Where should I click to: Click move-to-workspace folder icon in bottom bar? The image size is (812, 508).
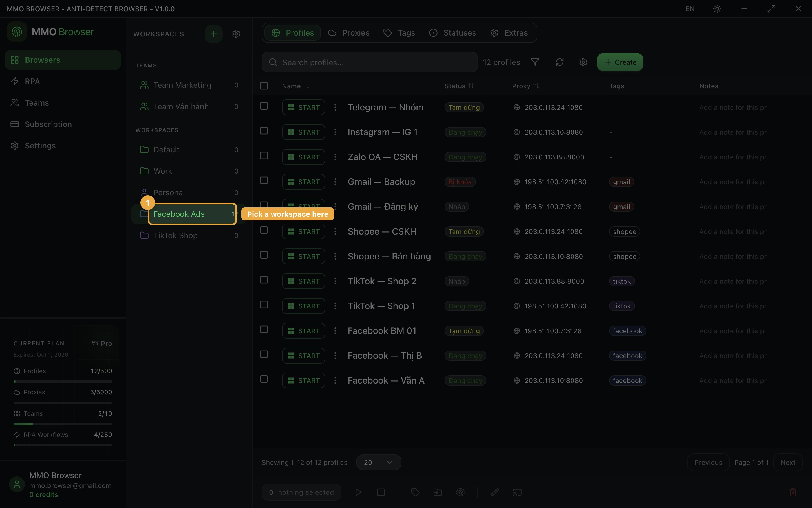438,492
